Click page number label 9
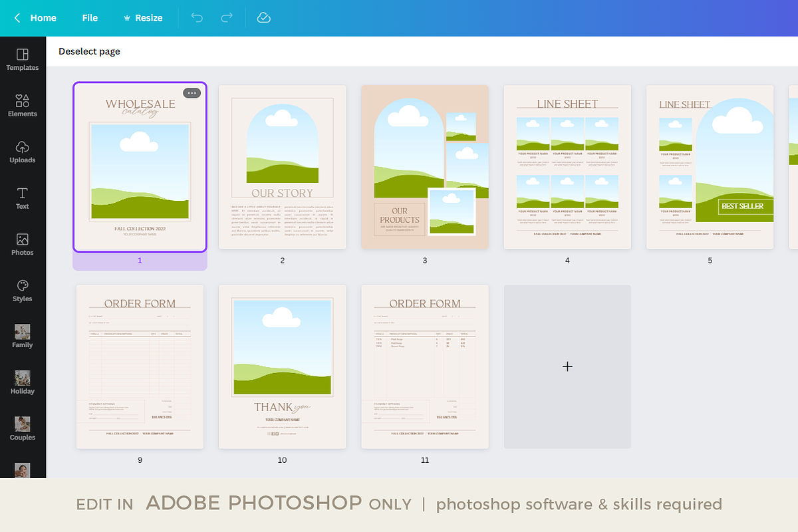Screen dimensions: 798x532 click(x=140, y=460)
